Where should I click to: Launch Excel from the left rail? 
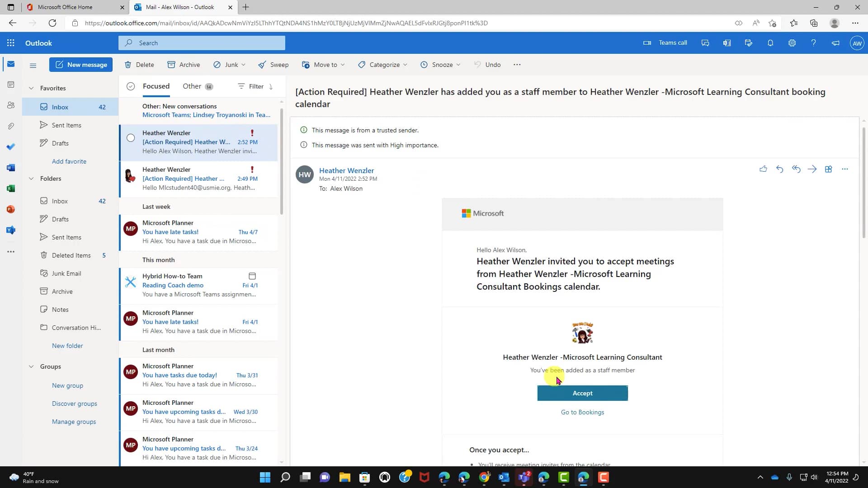click(x=11, y=188)
